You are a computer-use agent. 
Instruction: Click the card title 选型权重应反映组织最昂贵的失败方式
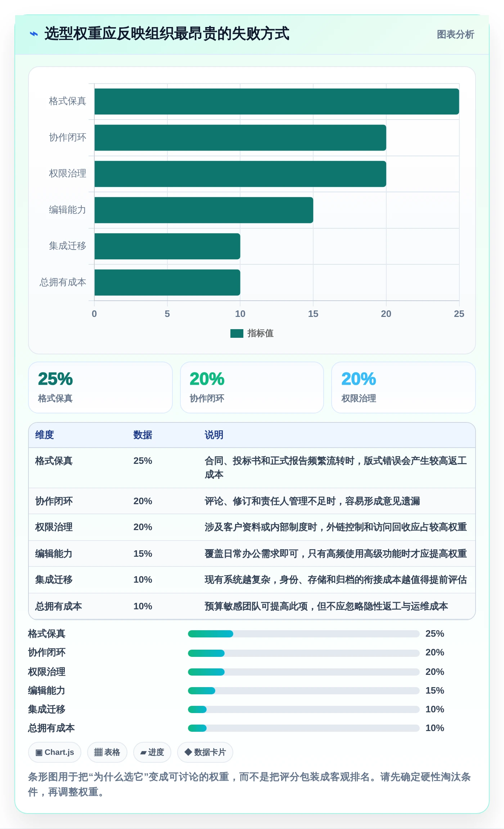(167, 34)
